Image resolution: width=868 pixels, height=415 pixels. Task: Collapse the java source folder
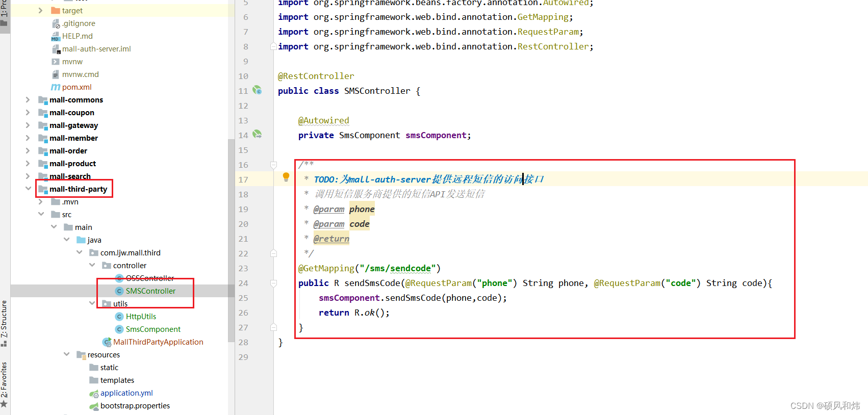tap(66, 239)
